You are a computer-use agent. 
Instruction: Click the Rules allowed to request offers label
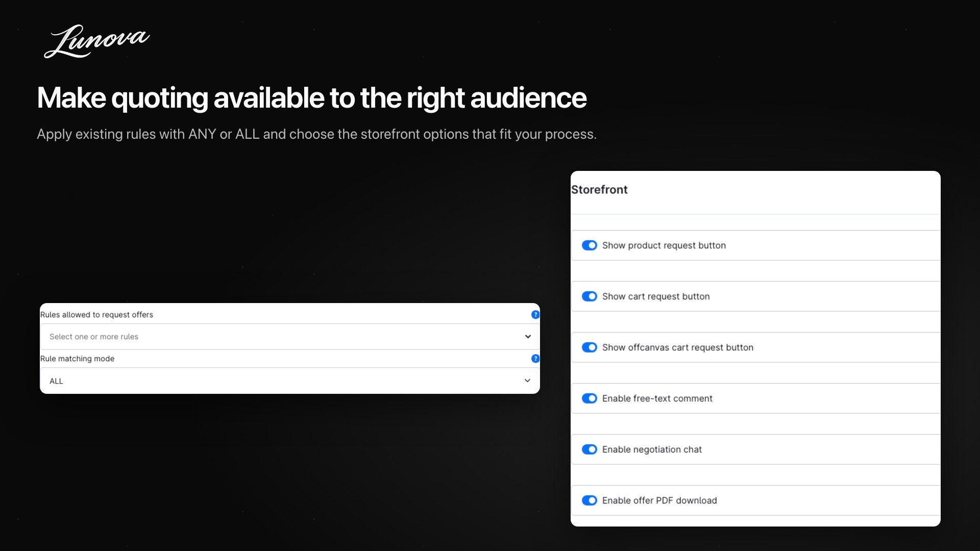point(96,315)
